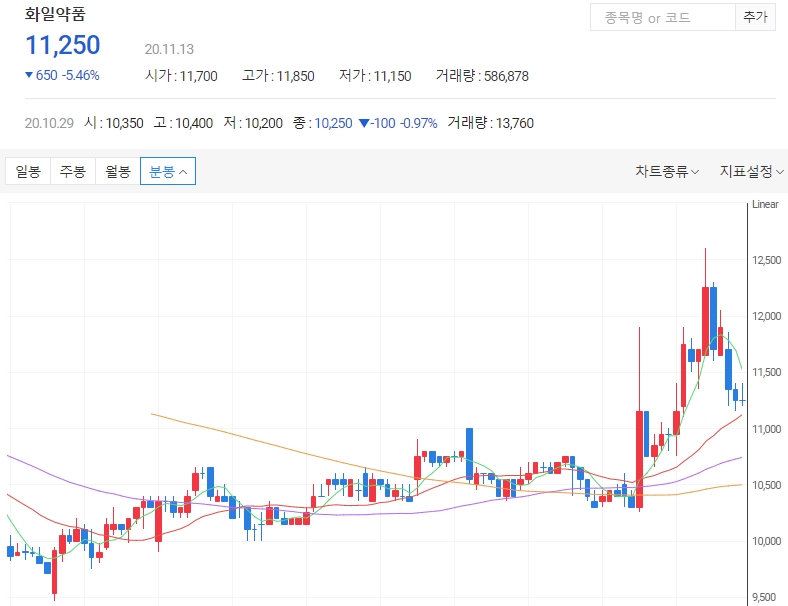Click the 12,500 price axis label
The width and height of the screenshot is (788, 606).
(766, 260)
